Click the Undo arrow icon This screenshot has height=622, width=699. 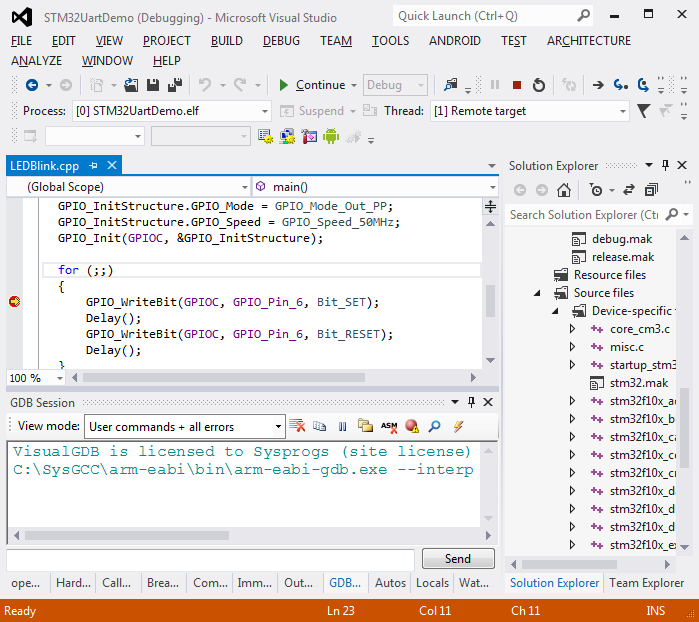[205, 85]
